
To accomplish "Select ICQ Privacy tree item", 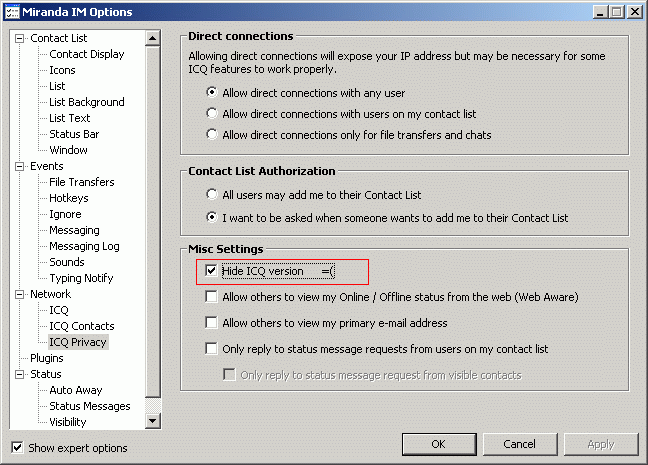I will [x=78, y=342].
